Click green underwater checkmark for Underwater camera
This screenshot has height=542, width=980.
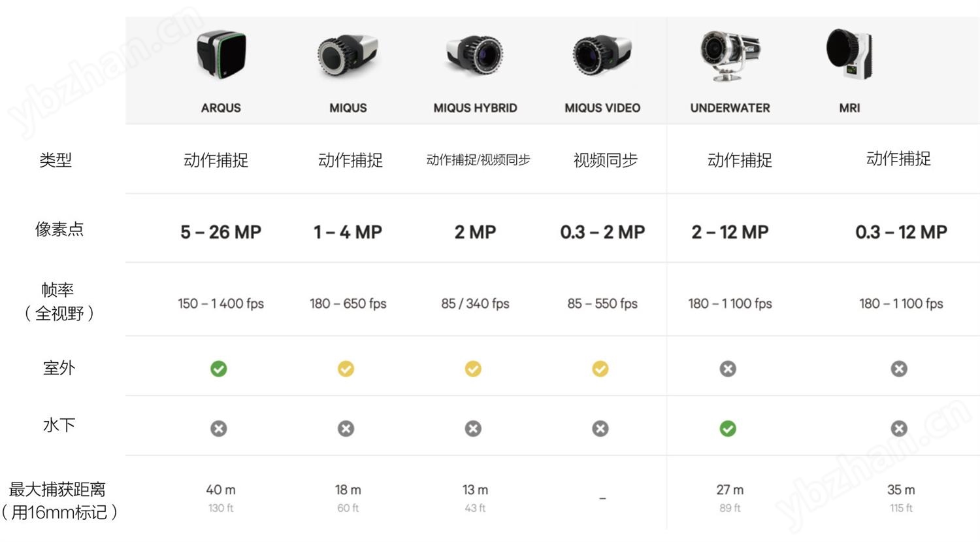click(728, 428)
